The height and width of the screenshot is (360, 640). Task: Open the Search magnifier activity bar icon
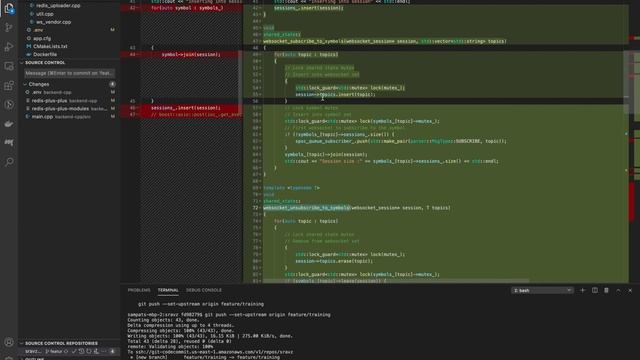point(9,162)
